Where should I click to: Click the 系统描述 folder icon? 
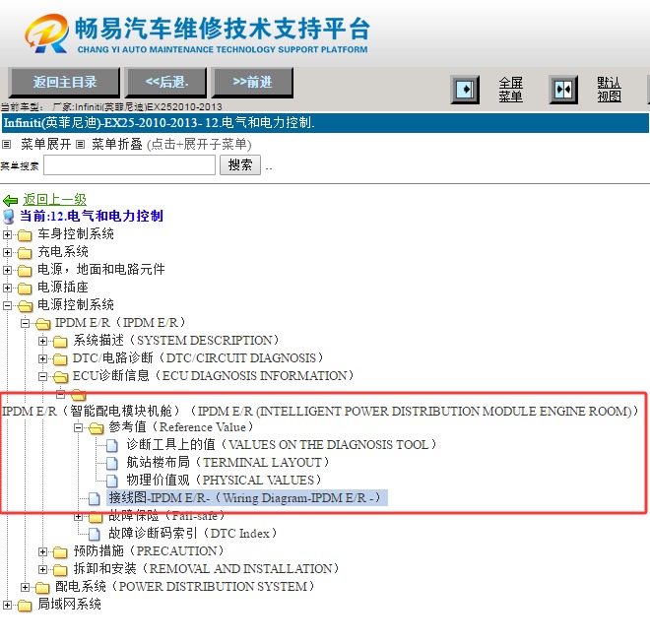pyautogui.click(x=60, y=342)
